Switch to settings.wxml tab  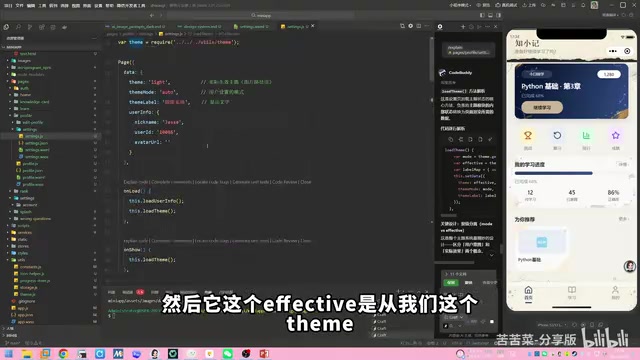tap(251, 27)
